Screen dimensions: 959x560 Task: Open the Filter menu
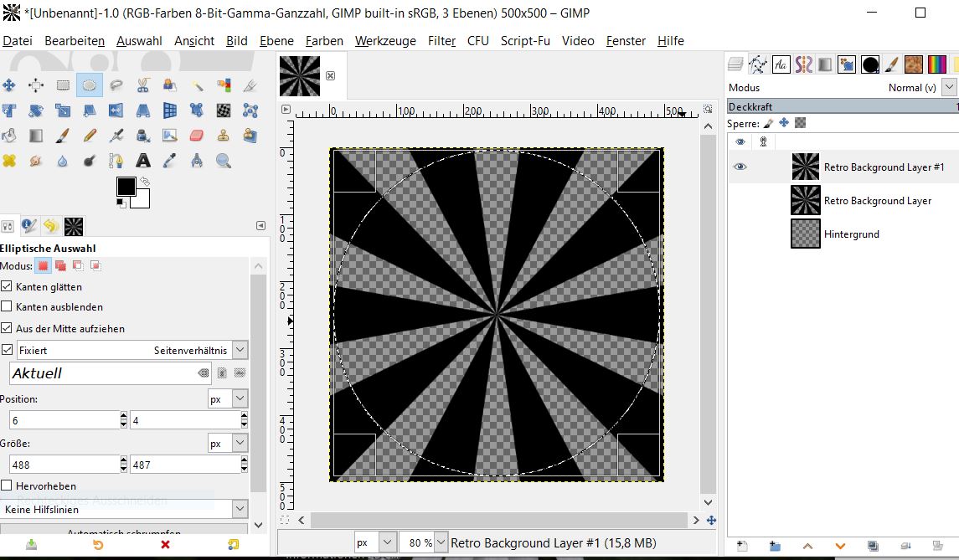click(441, 40)
